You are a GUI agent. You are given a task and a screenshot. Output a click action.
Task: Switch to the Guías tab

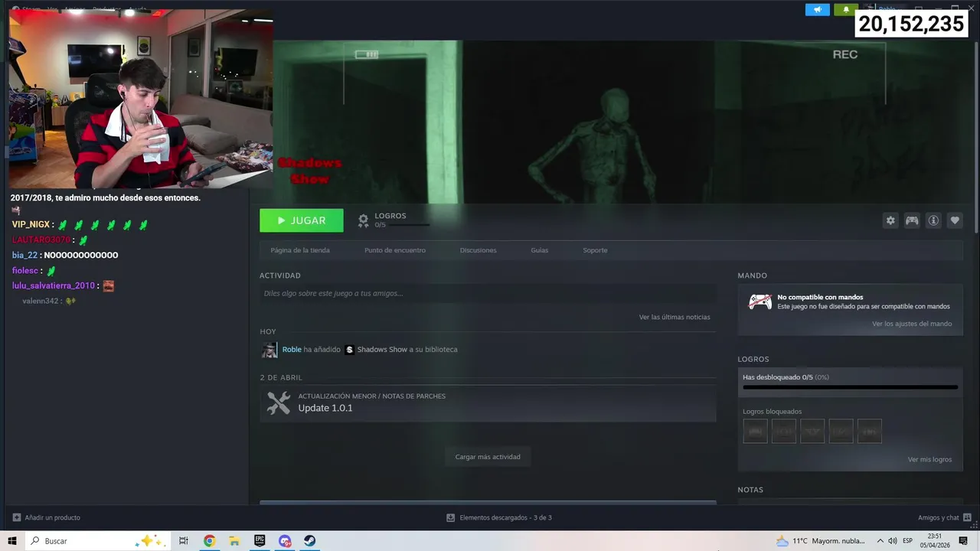(x=540, y=250)
